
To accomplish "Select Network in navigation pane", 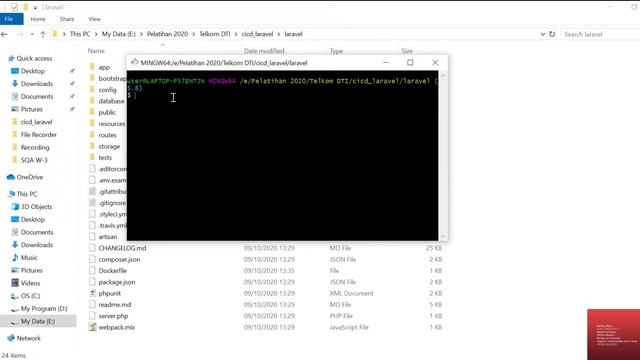I will (29, 338).
